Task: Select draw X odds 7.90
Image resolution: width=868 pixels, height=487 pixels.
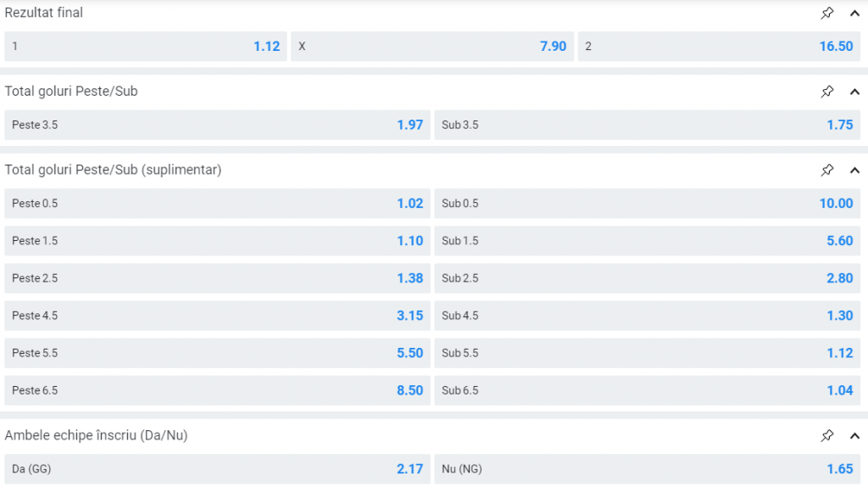Action: (432, 47)
